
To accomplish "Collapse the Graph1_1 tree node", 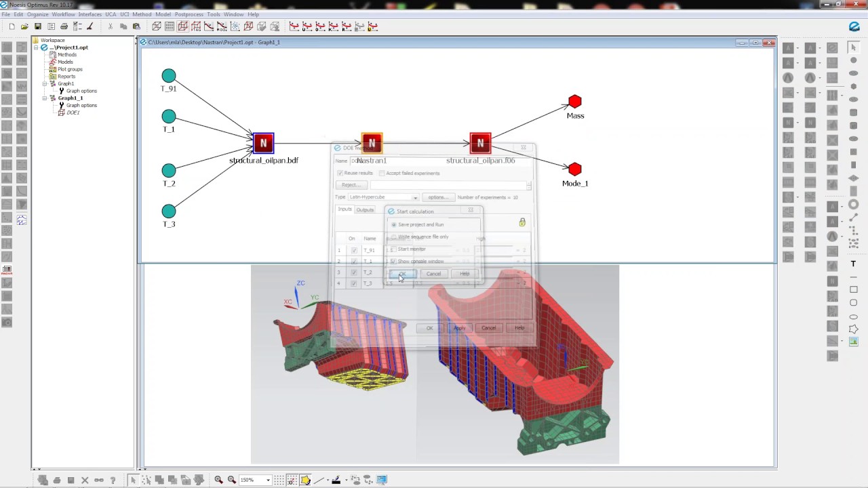I will coord(45,98).
